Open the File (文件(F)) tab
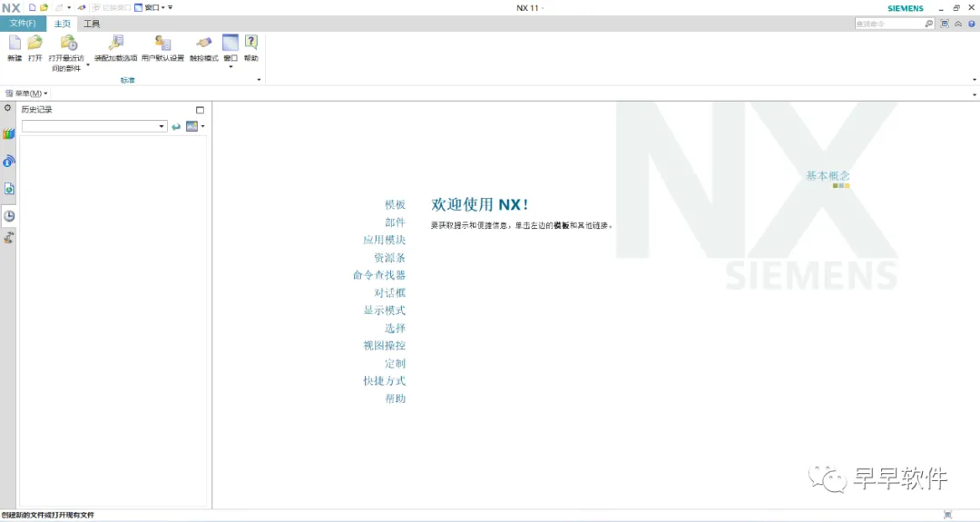Image resolution: width=980 pixels, height=522 pixels. (23, 24)
